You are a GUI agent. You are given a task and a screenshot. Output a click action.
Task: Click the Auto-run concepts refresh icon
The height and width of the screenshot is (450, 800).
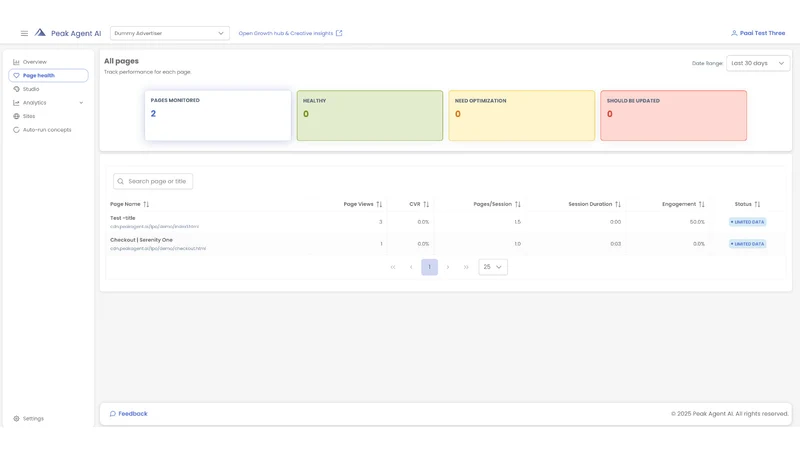(16, 130)
